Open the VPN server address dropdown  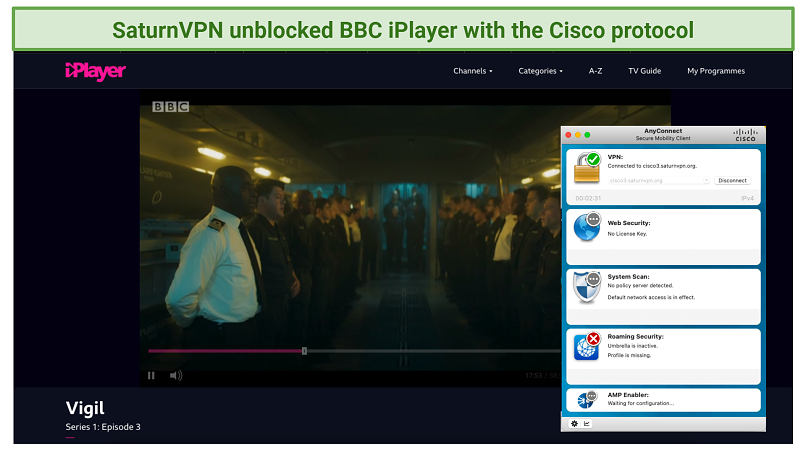(706, 180)
